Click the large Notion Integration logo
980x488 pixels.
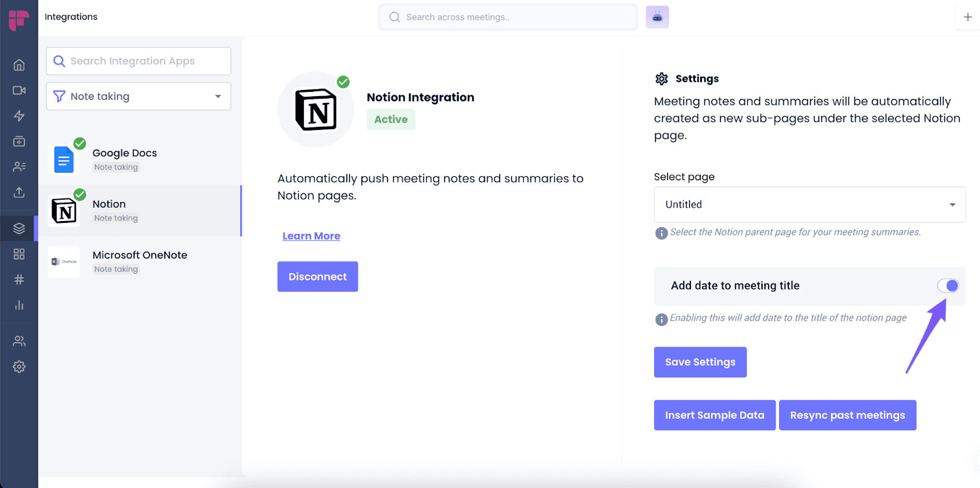pos(316,110)
